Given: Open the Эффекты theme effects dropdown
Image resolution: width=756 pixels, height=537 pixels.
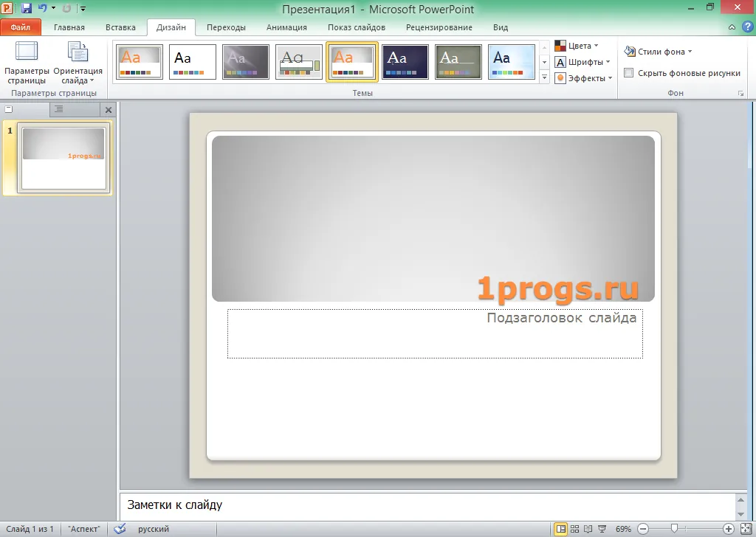Looking at the screenshot, I should [583, 78].
